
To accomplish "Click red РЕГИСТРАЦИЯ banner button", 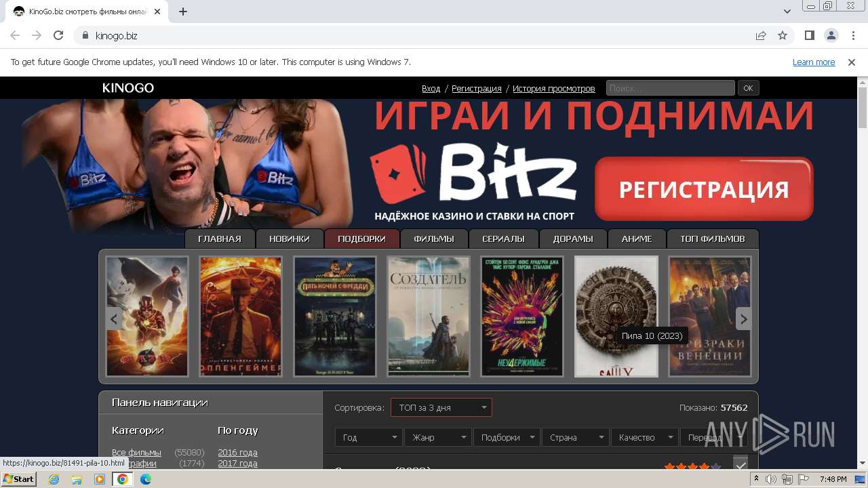I will click(x=704, y=189).
